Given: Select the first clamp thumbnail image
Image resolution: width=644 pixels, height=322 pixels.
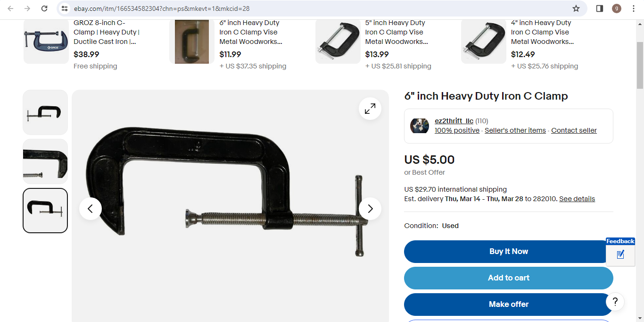Looking at the screenshot, I should (x=45, y=112).
